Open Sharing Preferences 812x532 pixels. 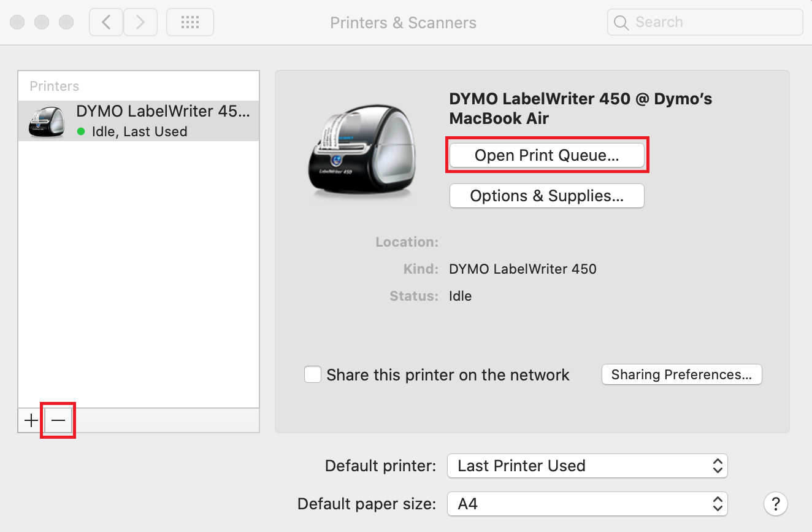click(x=681, y=374)
